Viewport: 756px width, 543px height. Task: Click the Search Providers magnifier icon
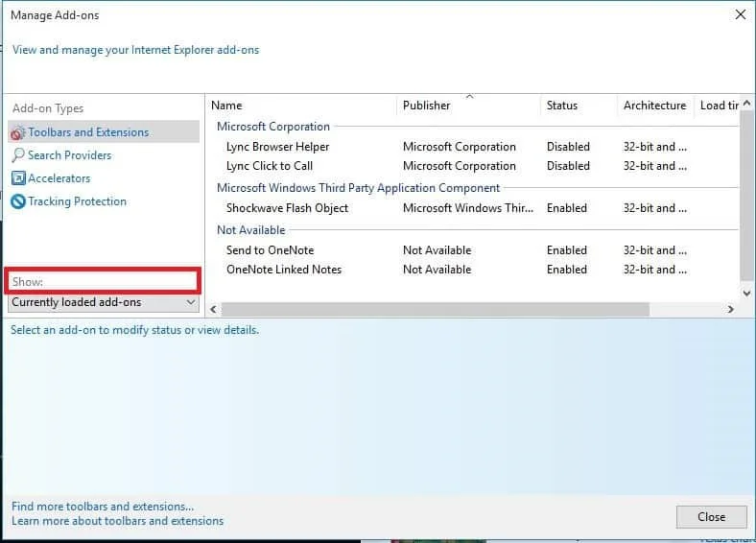pyautogui.click(x=18, y=155)
